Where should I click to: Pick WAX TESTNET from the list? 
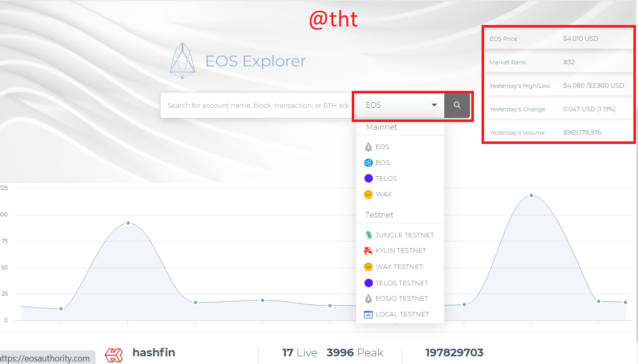pyautogui.click(x=399, y=267)
